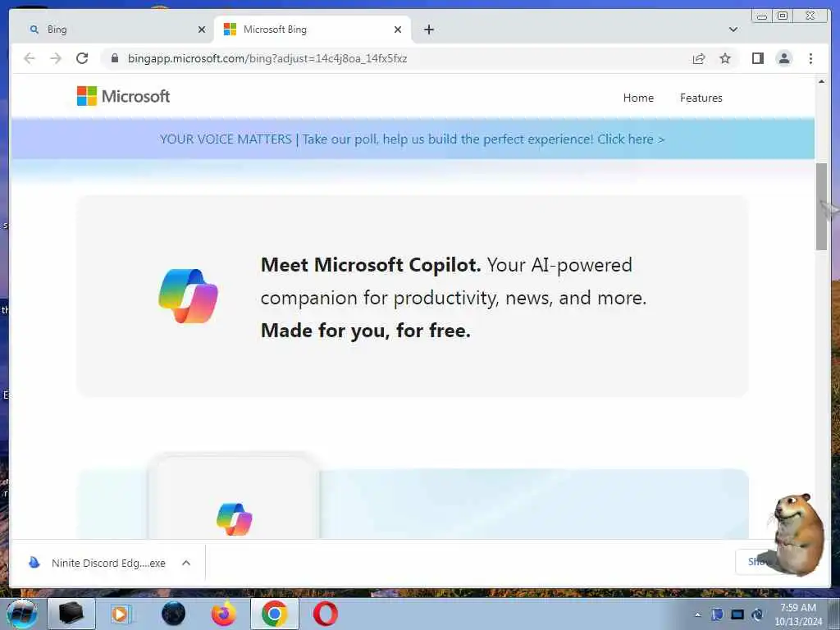Click the monitor icon in system tray

737,614
